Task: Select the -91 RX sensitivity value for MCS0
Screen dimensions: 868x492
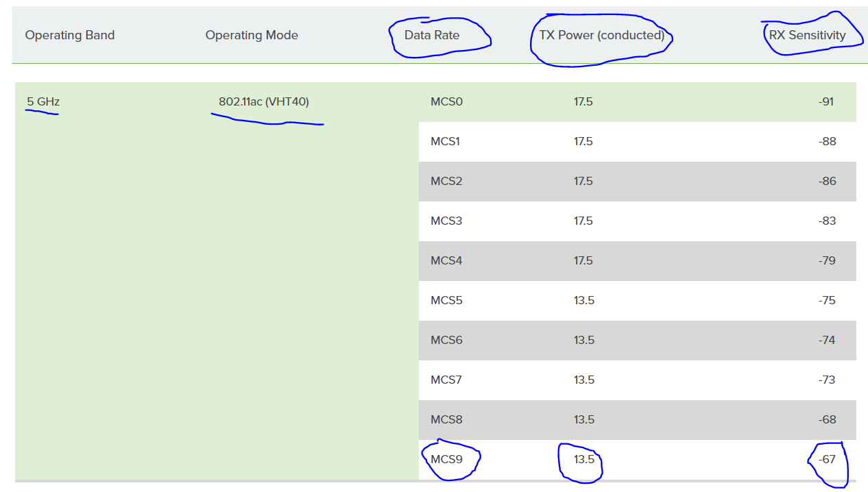Action: [x=826, y=101]
